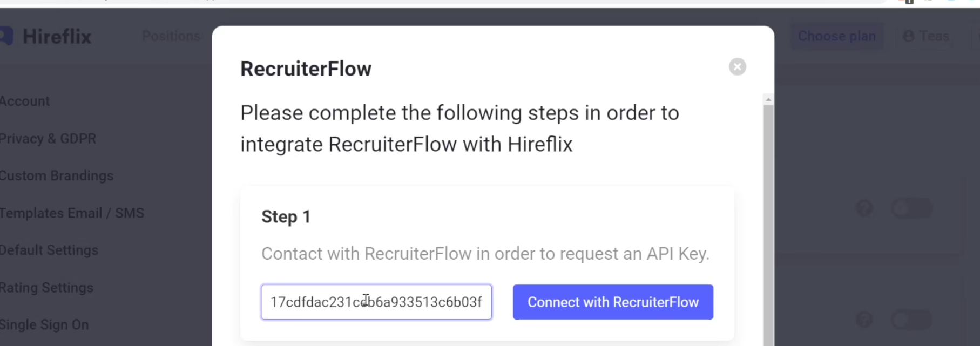This screenshot has height=346, width=980.
Task: Open the Team menu in the header
Action: pyautogui.click(x=926, y=36)
